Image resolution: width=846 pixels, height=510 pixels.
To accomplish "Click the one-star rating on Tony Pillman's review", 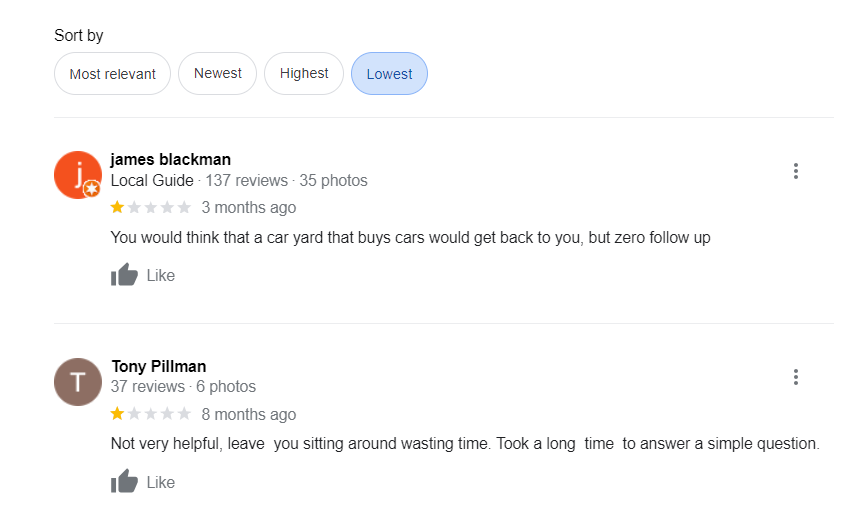I will tap(150, 414).
